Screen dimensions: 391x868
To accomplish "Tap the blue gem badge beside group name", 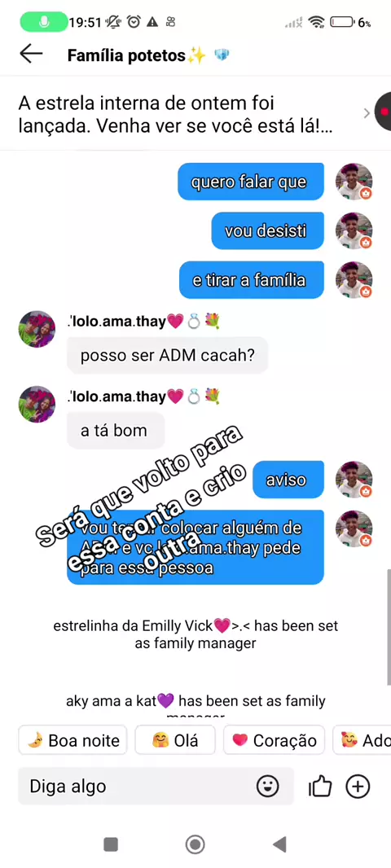I will (222, 55).
